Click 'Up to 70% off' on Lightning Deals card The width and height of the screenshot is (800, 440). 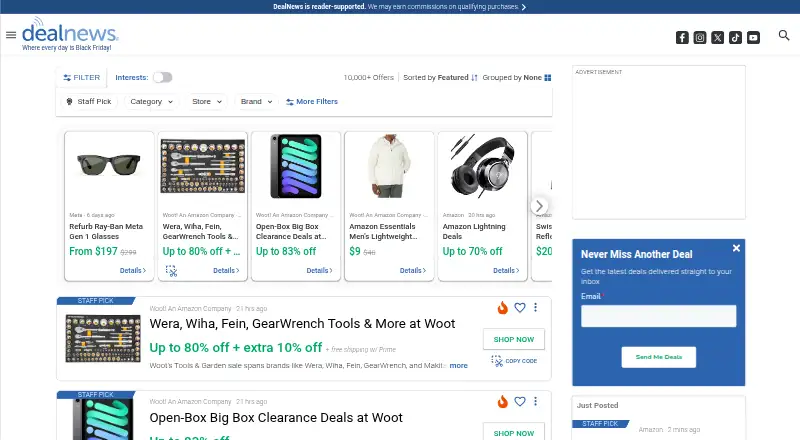[x=472, y=251]
